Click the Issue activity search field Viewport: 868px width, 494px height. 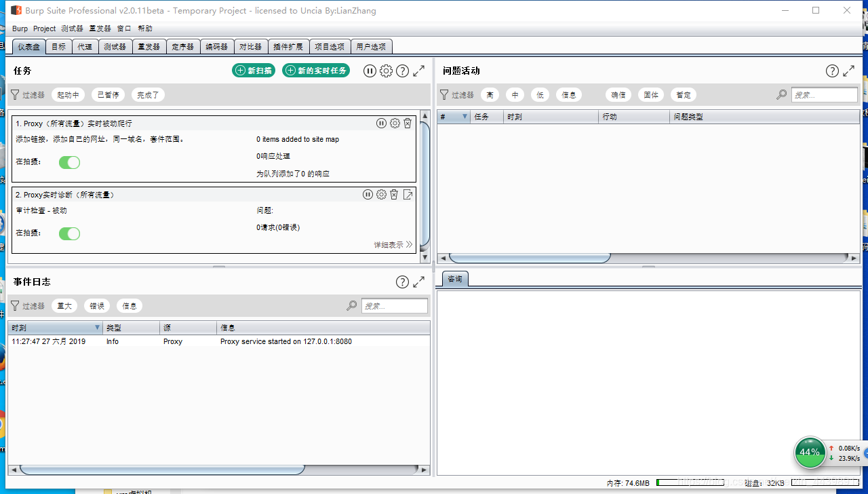pos(825,95)
